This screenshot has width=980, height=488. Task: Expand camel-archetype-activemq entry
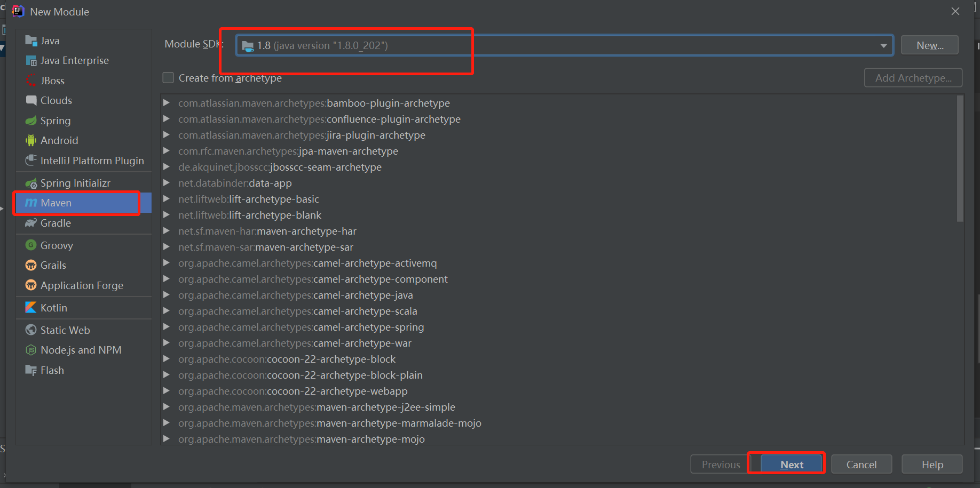(167, 262)
